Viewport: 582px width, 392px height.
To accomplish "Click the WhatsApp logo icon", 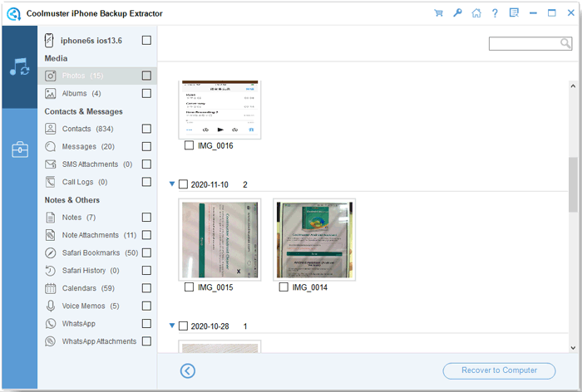I will pyautogui.click(x=51, y=323).
